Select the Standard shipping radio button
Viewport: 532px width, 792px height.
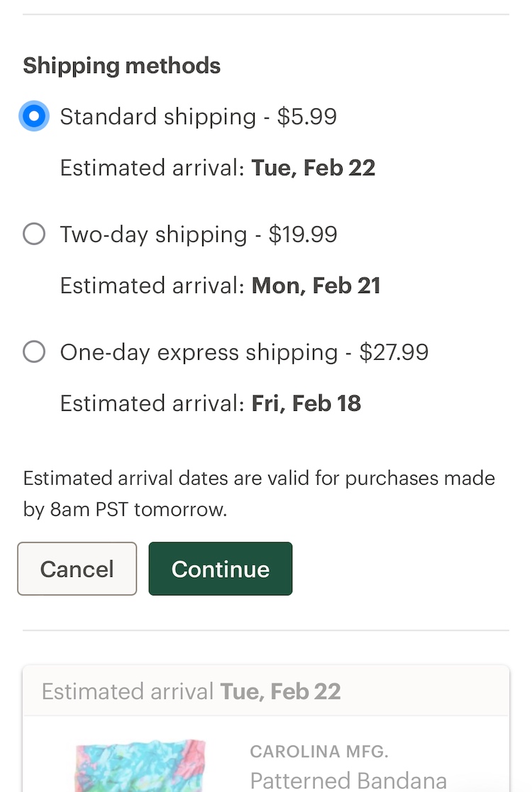[34, 116]
